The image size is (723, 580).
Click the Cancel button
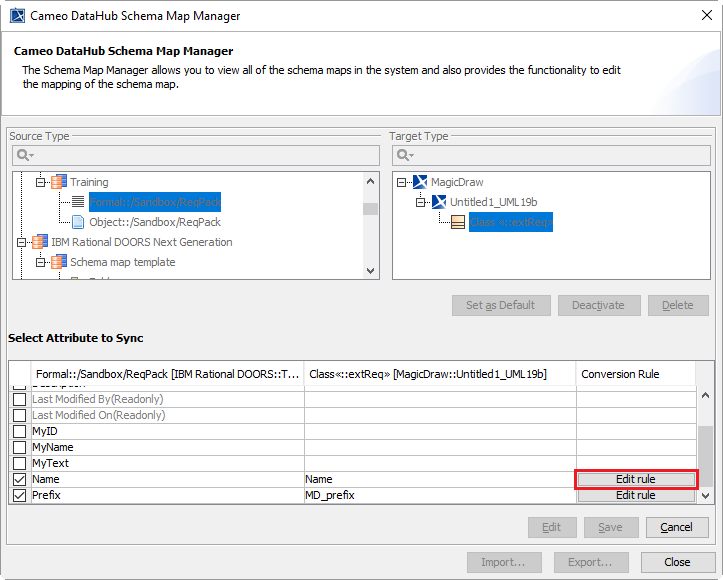[x=677, y=527]
